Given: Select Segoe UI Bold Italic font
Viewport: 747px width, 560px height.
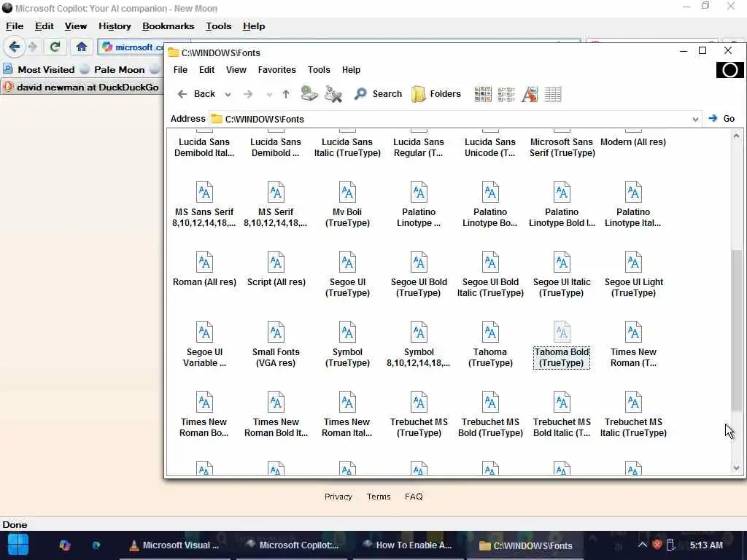Looking at the screenshot, I should tap(490, 274).
